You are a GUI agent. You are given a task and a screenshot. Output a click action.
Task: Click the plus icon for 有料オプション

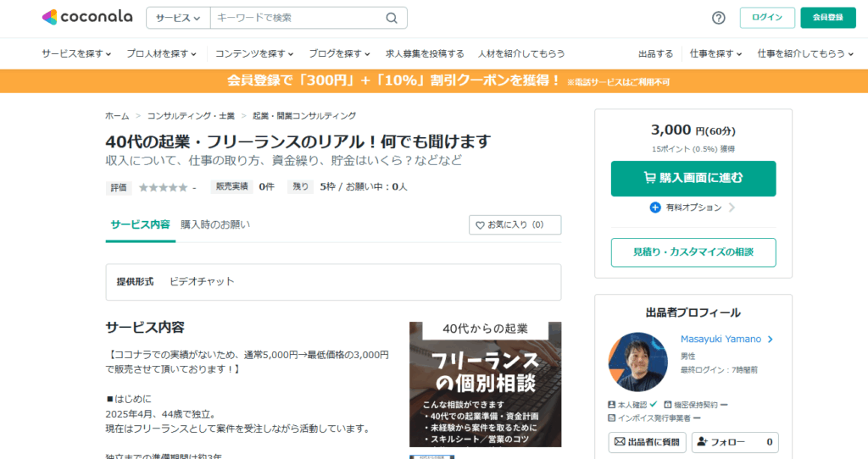(655, 207)
